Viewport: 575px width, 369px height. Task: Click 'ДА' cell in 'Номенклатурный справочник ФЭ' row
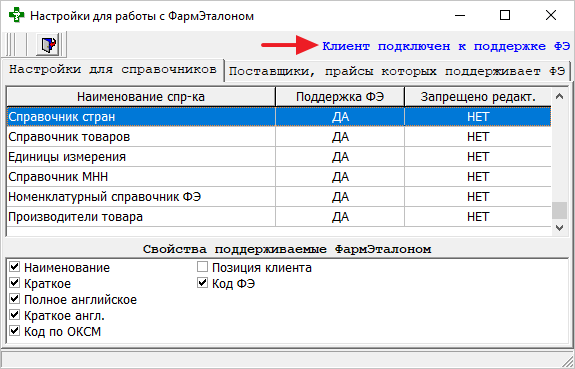tap(340, 197)
